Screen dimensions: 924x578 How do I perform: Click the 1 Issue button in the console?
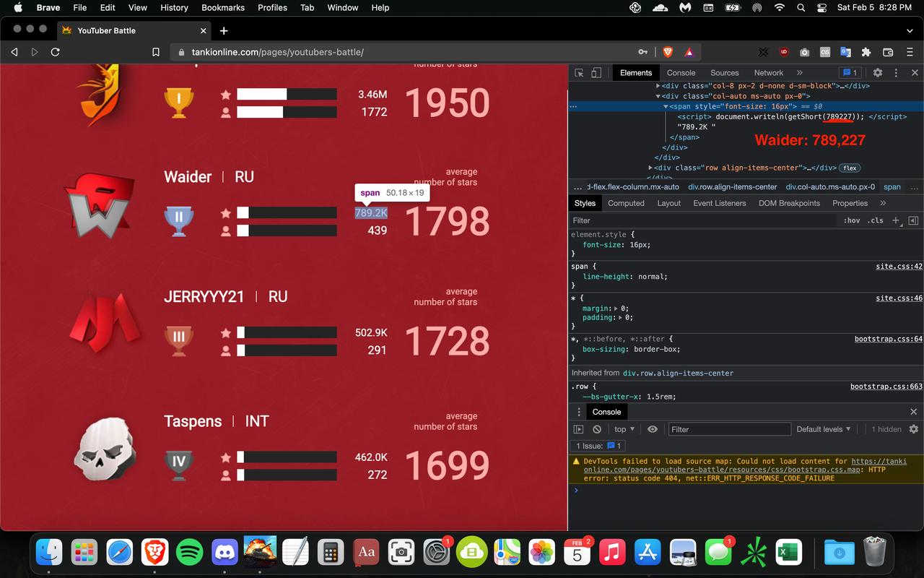[598, 446]
